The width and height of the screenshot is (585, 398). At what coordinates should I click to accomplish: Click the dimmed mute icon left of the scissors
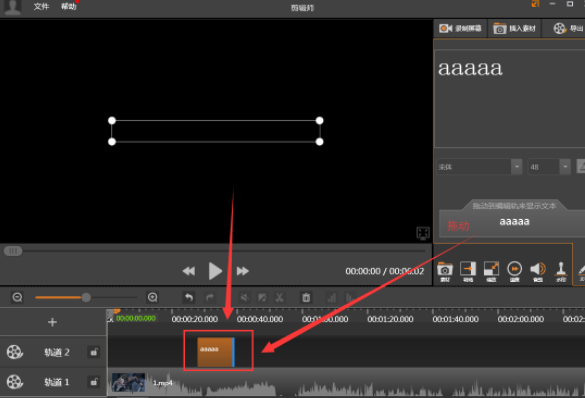coord(244,297)
